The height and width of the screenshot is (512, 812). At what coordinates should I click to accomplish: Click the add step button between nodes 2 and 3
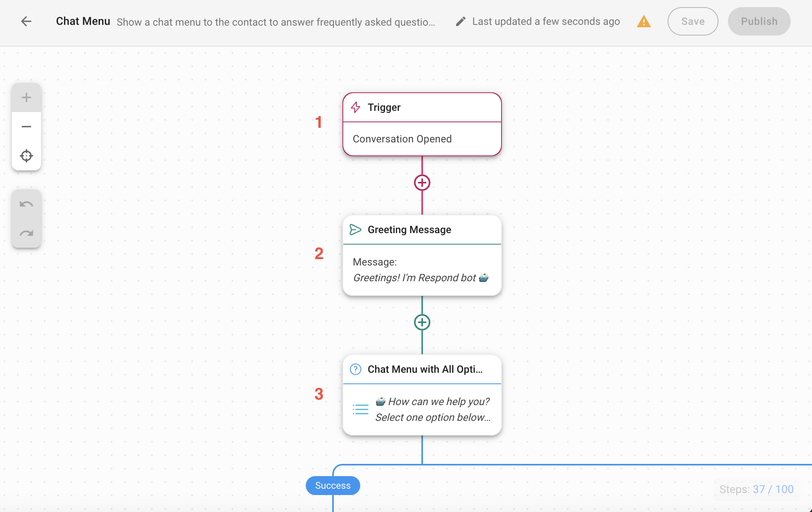tap(422, 321)
